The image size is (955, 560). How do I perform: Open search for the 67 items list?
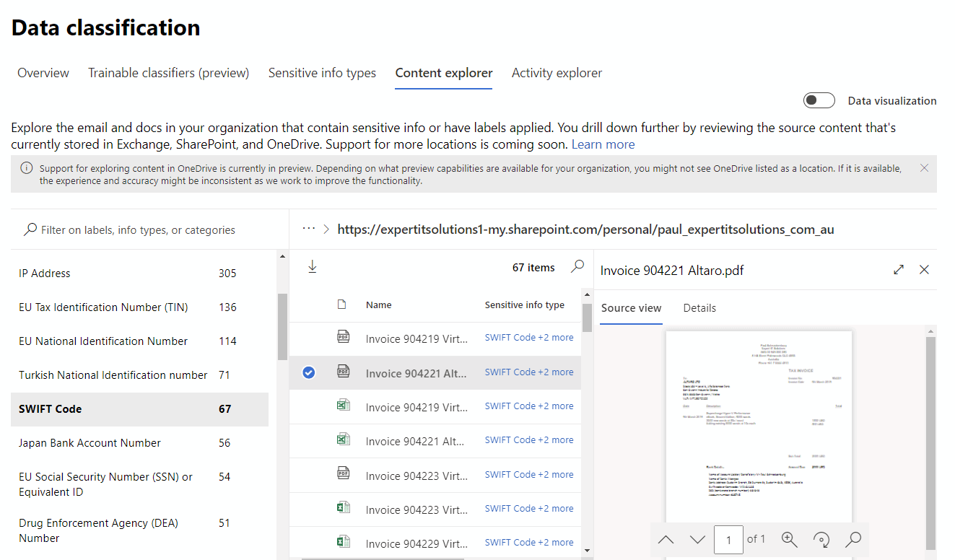(577, 266)
